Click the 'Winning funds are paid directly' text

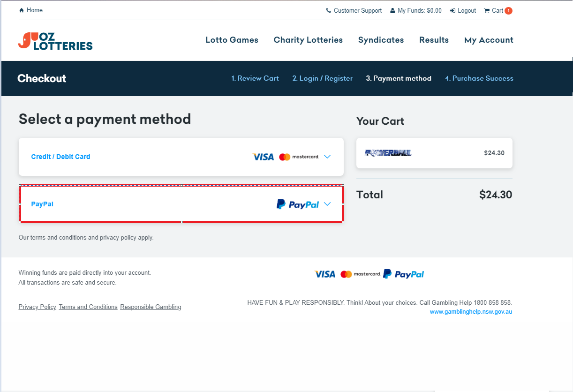click(x=85, y=273)
